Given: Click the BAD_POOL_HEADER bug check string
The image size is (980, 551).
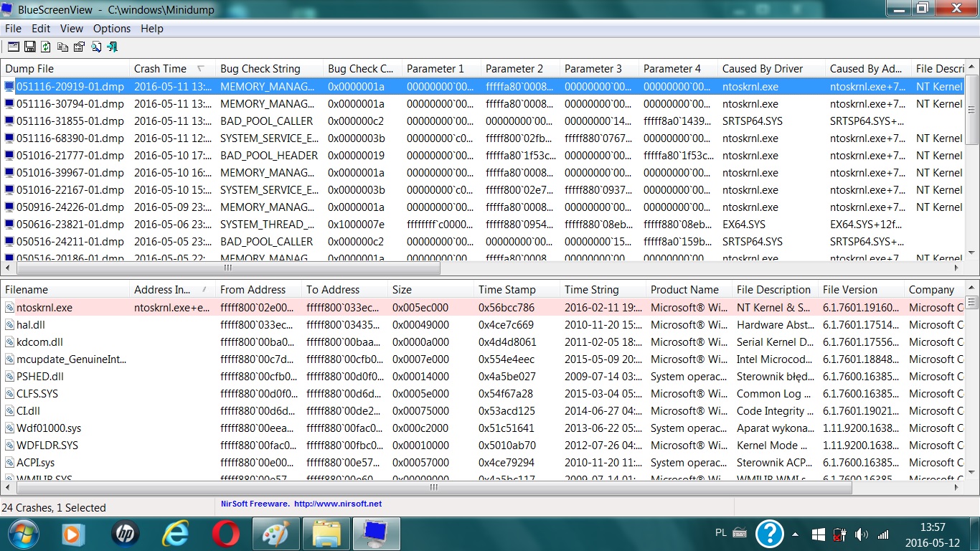Looking at the screenshot, I should click(x=269, y=156).
